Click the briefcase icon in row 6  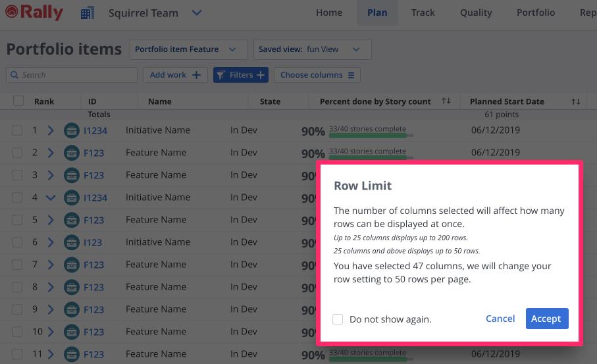pos(72,242)
